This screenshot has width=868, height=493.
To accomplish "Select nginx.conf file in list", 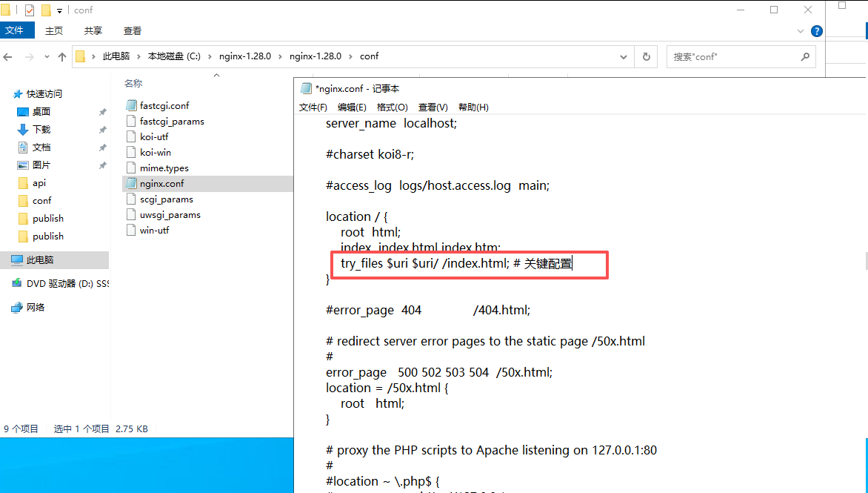I will [161, 183].
